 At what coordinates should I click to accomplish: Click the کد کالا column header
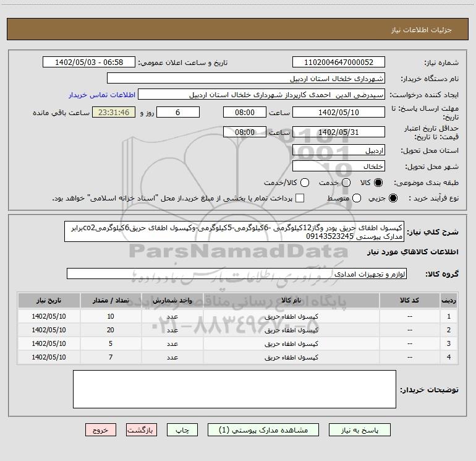(409, 301)
